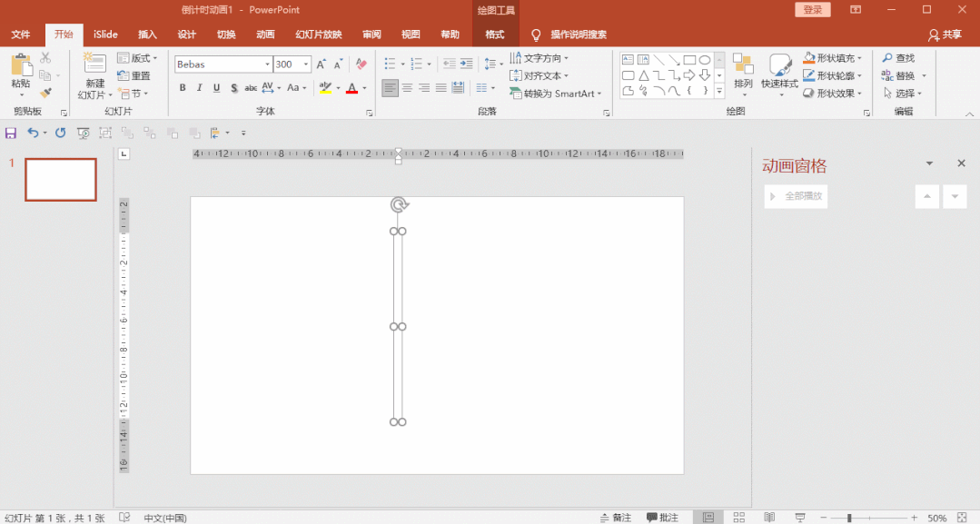This screenshot has height=524, width=980.
Task: Click Find (查找) button
Action: tap(899, 58)
